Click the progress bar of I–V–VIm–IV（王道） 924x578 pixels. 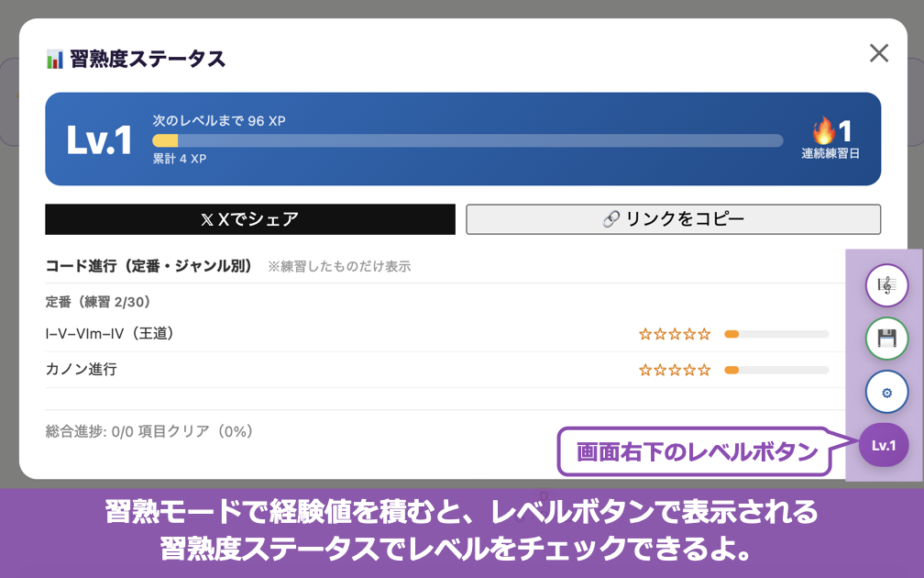tap(776, 334)
